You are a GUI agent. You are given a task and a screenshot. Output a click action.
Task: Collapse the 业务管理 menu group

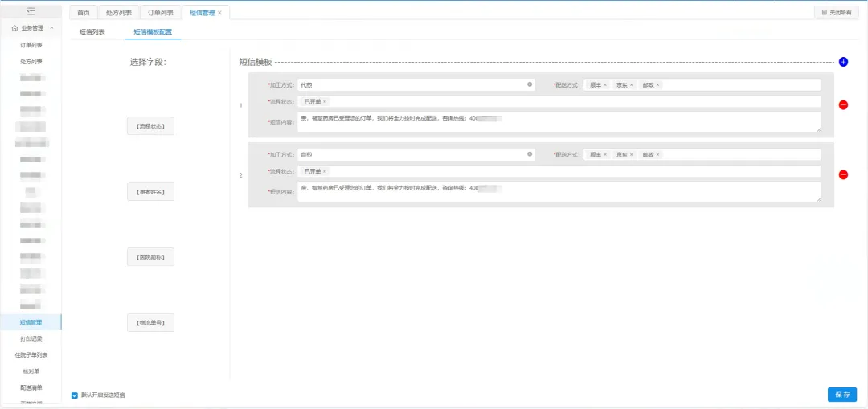pos(52,28)
